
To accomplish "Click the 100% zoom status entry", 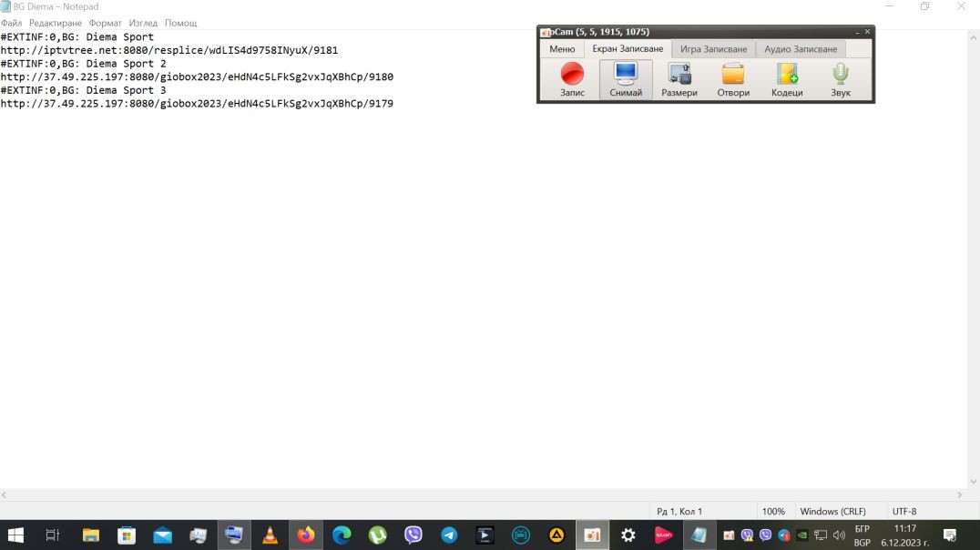I will (773, 511).
